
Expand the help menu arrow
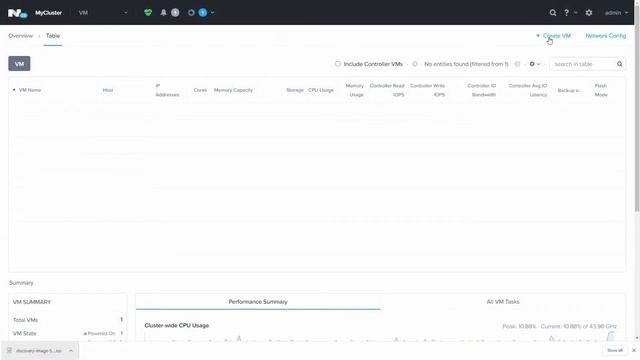pos(576,13)
